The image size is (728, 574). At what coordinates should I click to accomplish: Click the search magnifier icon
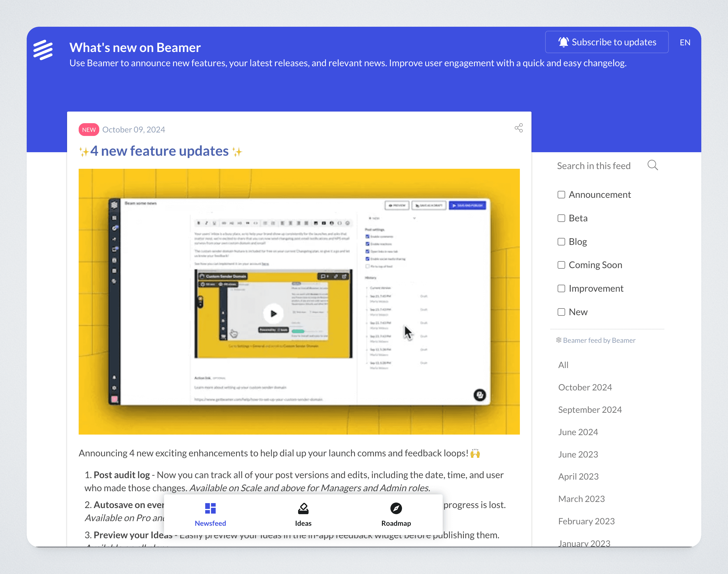[653, 165]
